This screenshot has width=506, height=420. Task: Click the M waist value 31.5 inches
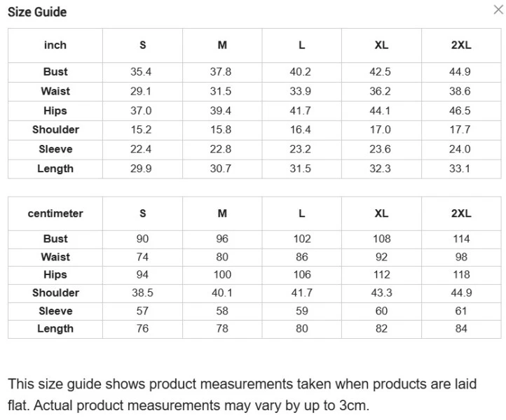click(x=221, y=91)
